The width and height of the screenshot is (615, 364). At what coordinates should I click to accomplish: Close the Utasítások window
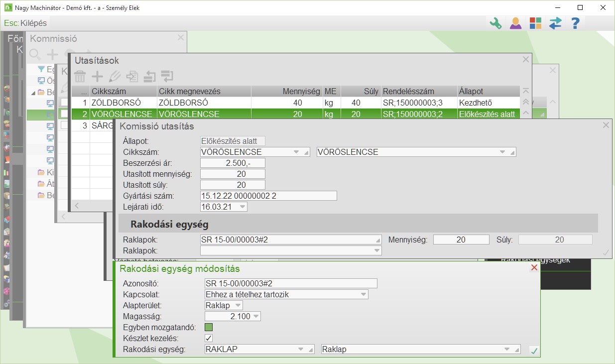(525, 59)
